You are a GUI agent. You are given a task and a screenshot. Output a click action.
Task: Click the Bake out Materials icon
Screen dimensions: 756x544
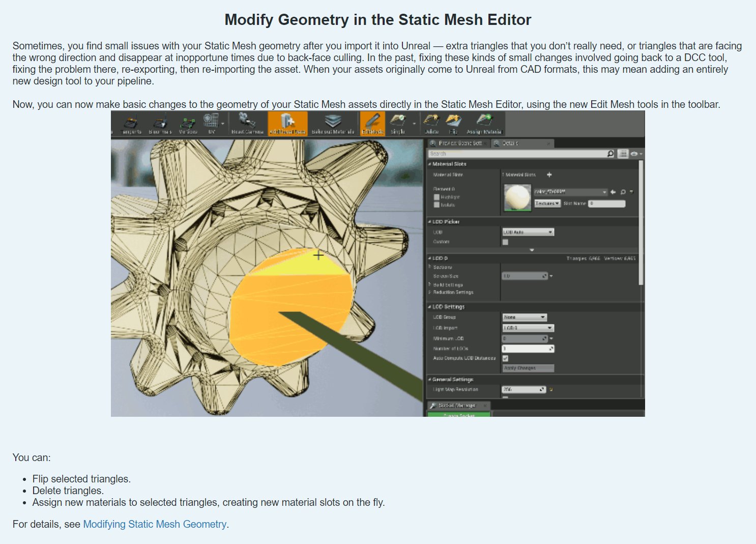(x=333, y=125)
